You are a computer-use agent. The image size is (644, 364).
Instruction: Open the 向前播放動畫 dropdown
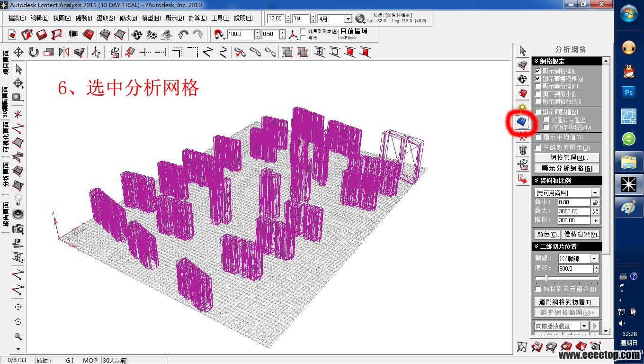point(584,326)
